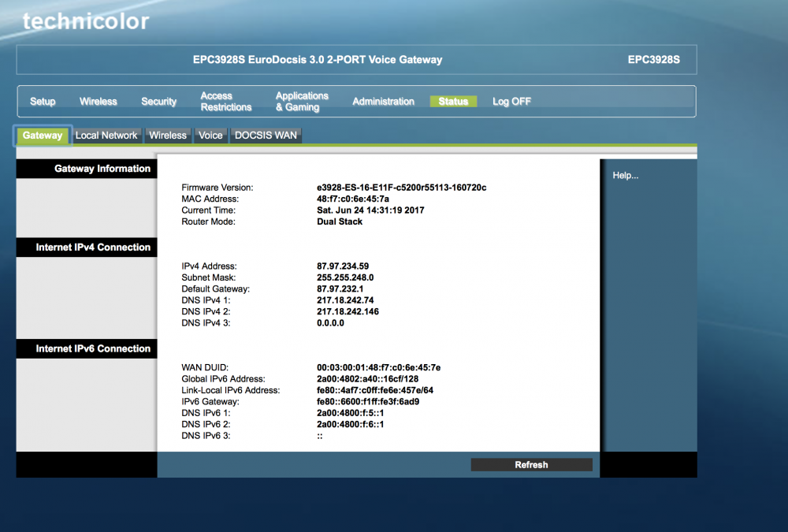This screenshot has width=788, height=532.
Task: Open the Security menu
Action: click(159, 101)
